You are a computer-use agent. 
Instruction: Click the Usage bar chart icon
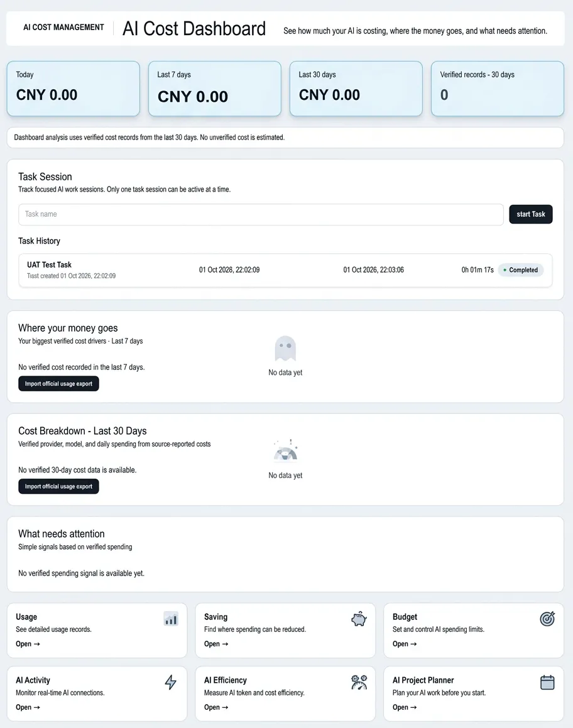[171, 619]
